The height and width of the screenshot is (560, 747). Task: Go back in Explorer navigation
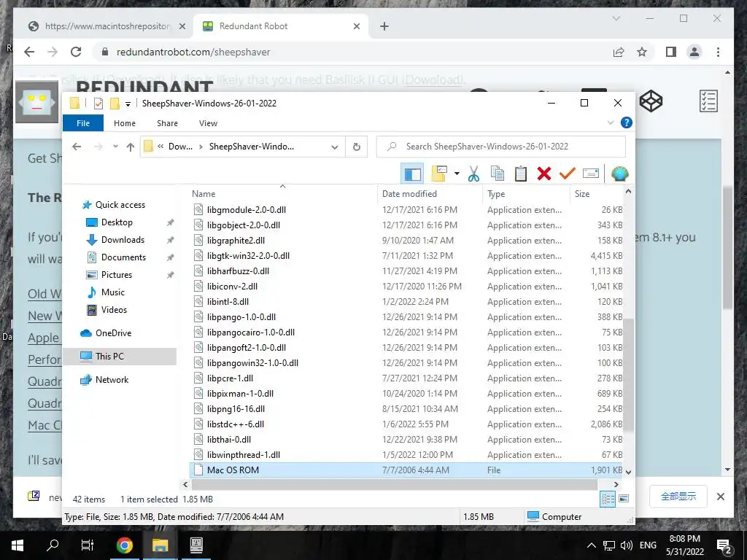[x=77, y=147]
